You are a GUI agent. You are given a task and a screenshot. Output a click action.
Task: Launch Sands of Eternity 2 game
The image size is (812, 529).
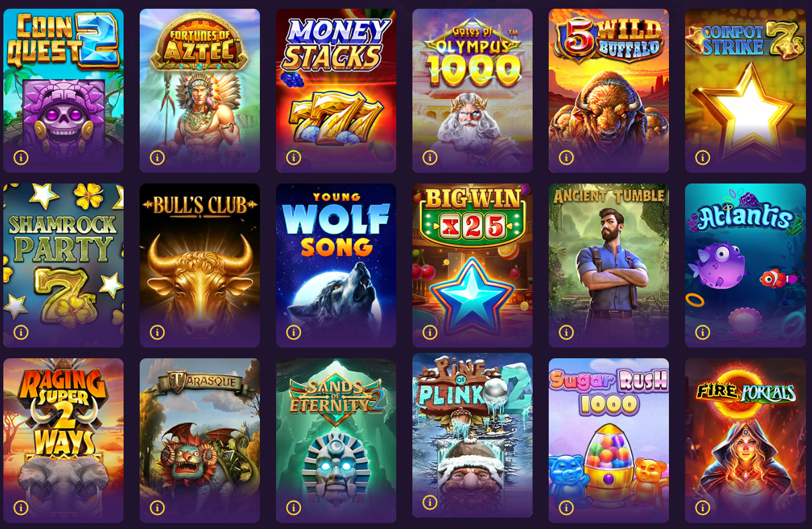336,440
